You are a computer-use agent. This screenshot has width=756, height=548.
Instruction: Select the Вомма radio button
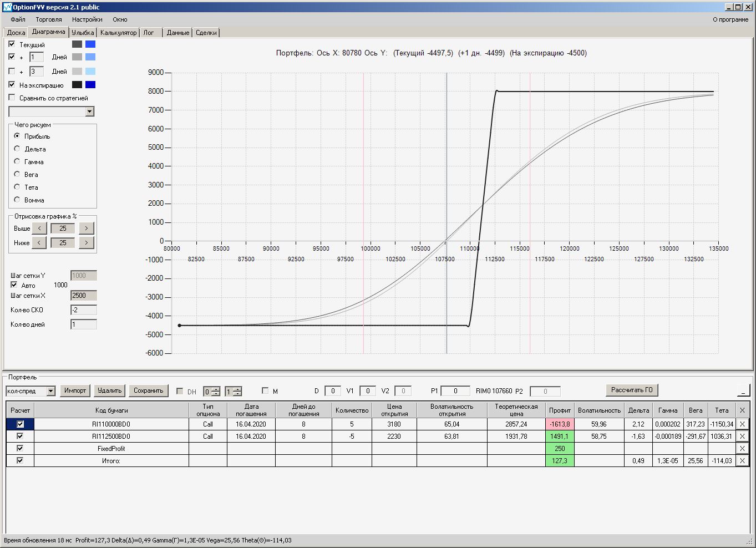17,200
